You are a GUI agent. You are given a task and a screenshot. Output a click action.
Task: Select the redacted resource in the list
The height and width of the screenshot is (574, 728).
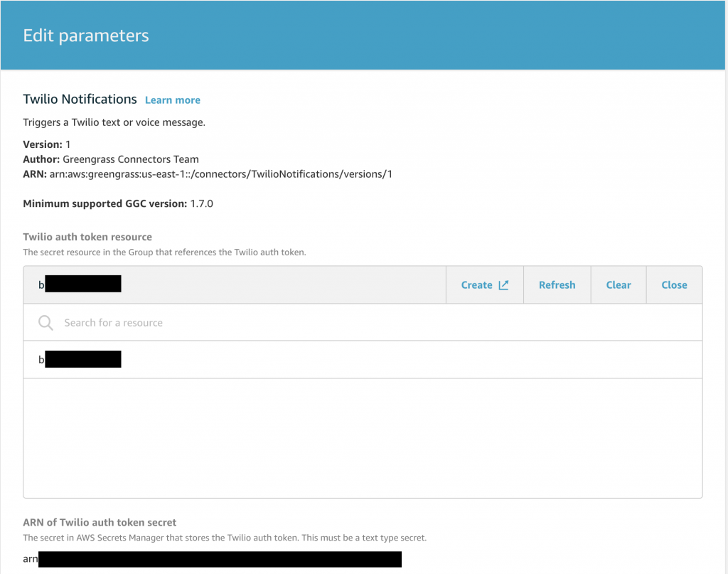363,359
